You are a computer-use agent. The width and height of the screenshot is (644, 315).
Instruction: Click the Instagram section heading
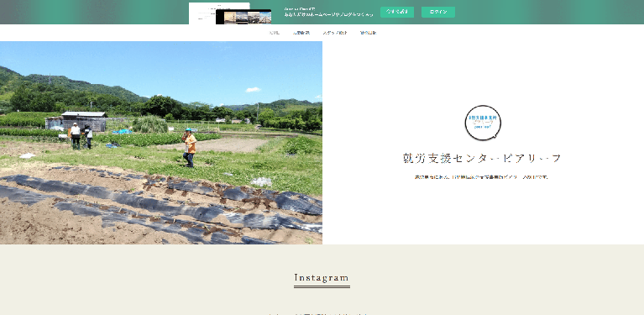click(x=322, y=278)
